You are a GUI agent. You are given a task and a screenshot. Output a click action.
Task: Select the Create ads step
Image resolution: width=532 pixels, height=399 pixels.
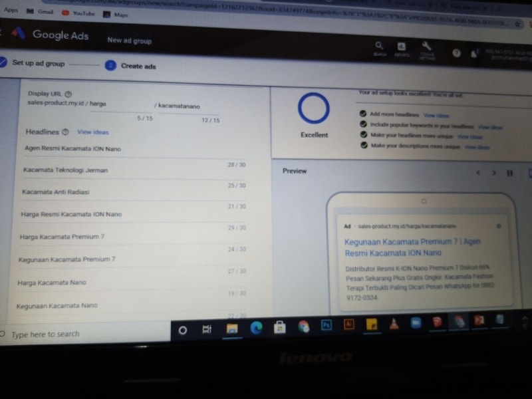138,66
